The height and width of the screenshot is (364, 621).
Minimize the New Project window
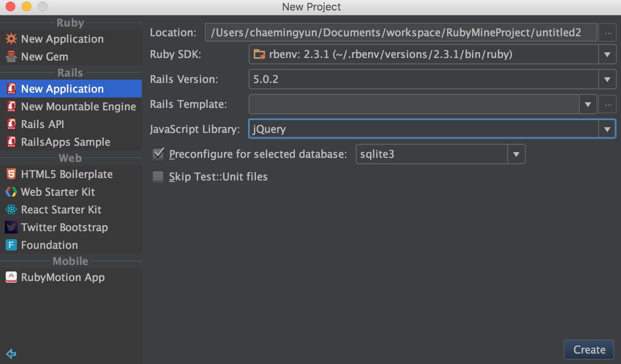(x=27, y=6)
